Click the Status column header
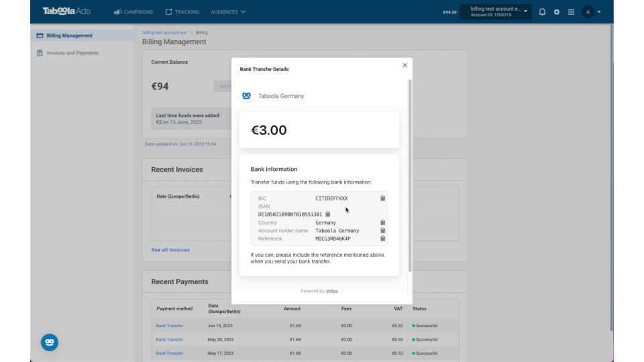 [x=419, y=308]
